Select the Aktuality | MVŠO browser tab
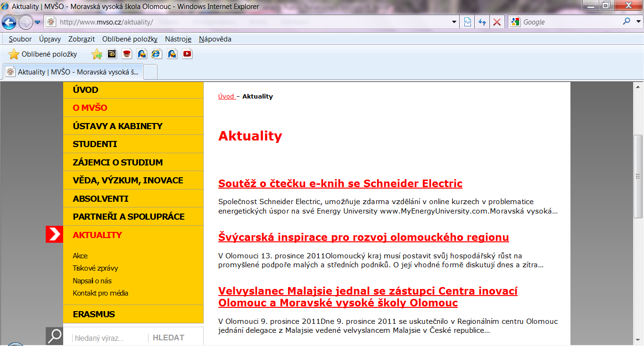The width and height of the screenshot is (644, 346). click(x=73, y=72)
